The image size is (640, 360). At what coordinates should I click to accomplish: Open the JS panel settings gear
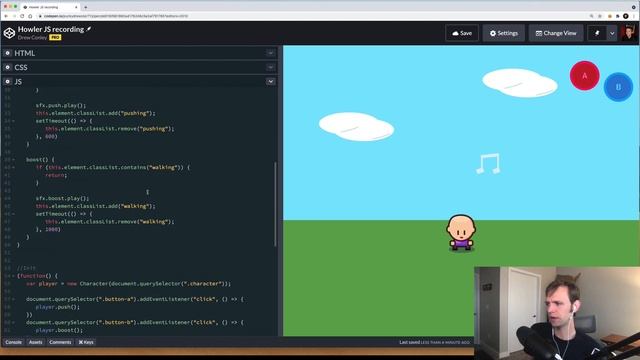pyautogui.click(x=7, y=82)
